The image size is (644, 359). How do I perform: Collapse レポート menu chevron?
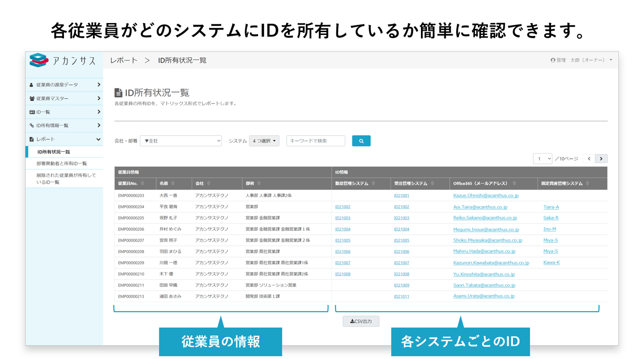coord(98,139)
